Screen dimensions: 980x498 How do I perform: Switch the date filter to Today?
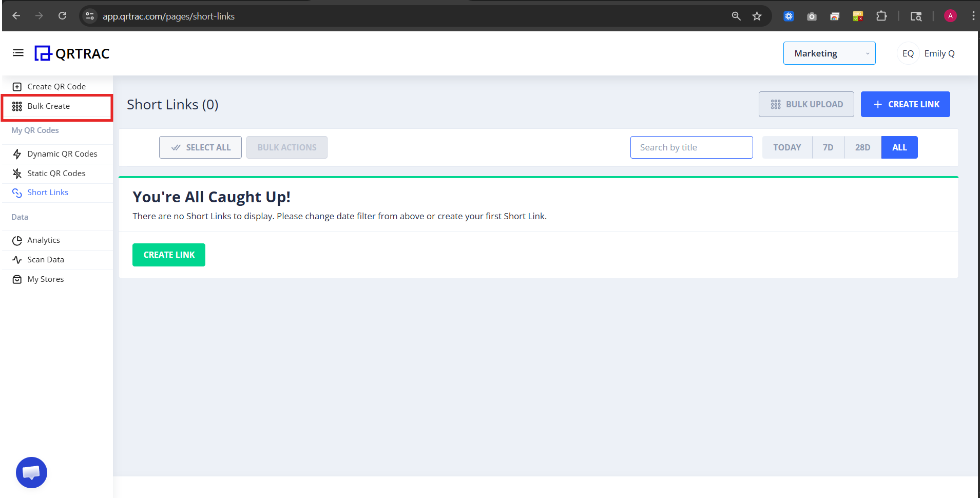(786, 147)
